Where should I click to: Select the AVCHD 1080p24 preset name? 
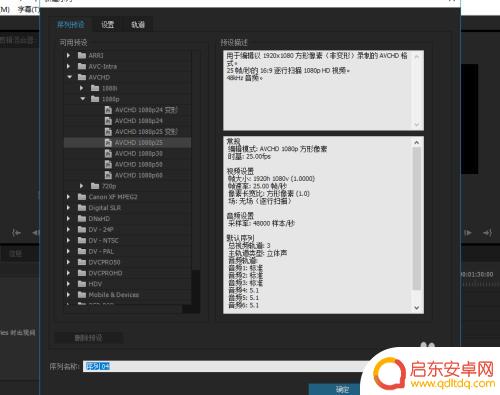[139, 121]
